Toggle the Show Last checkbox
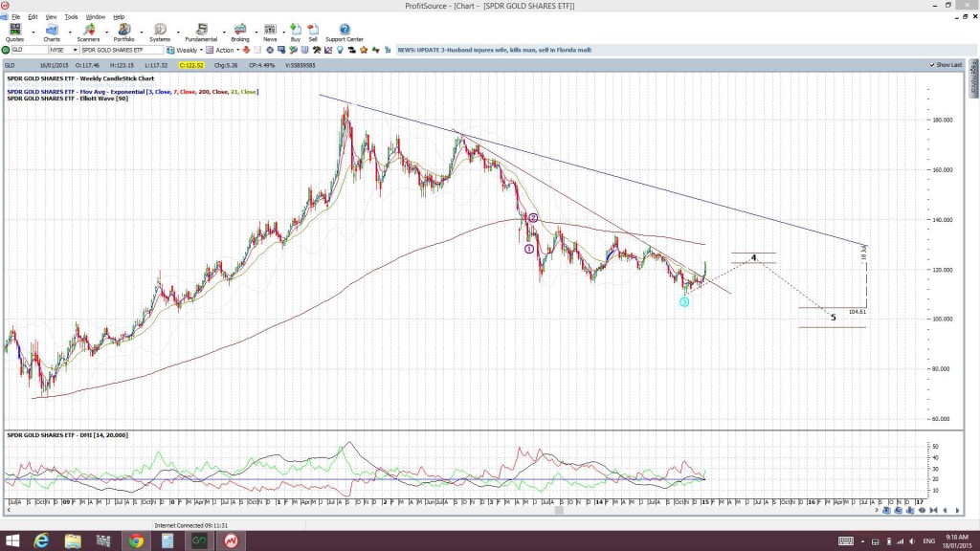 coord(932,65)
